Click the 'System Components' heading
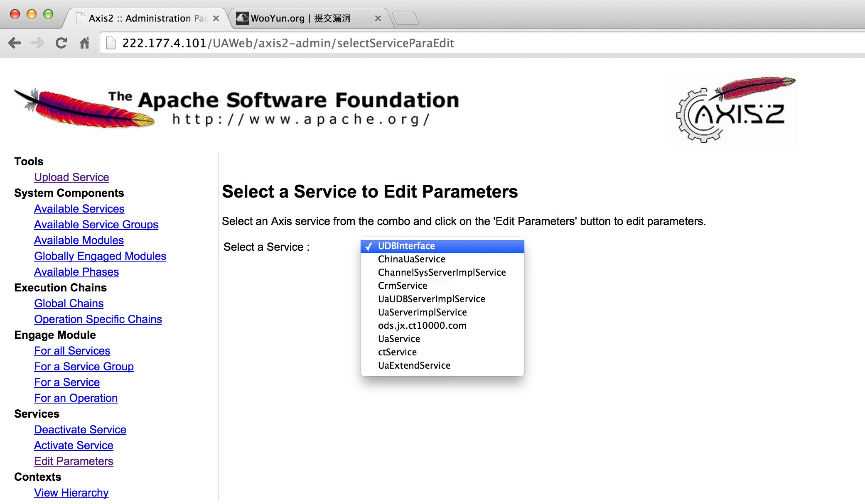865x504 pixels. (x=69, y=193)
